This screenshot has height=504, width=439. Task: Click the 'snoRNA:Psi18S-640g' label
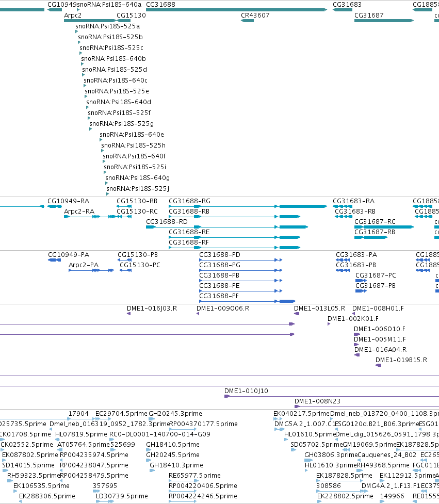138,178
